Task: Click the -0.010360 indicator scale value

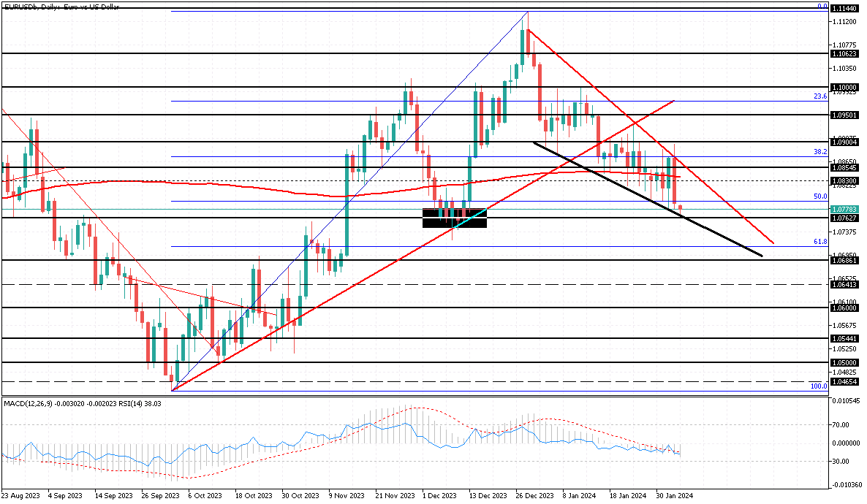Action: pyautogui.click(x=847, y=485)
